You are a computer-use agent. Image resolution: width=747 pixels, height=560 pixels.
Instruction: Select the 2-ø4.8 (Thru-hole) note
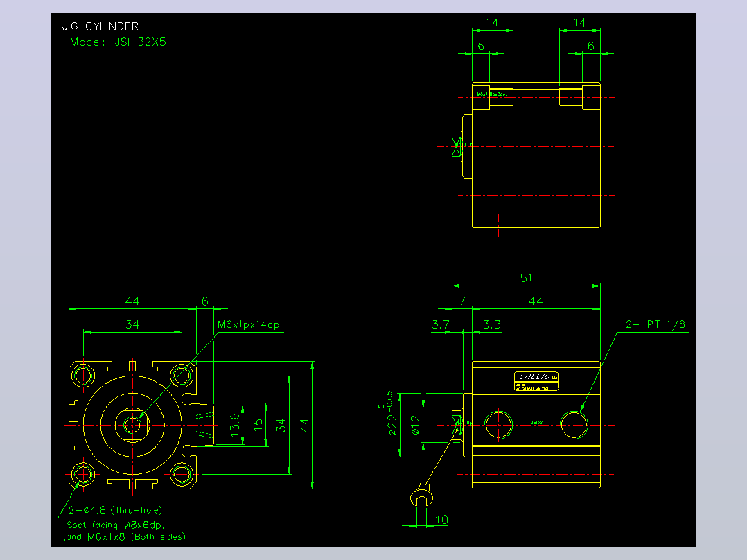coord(115,510)
